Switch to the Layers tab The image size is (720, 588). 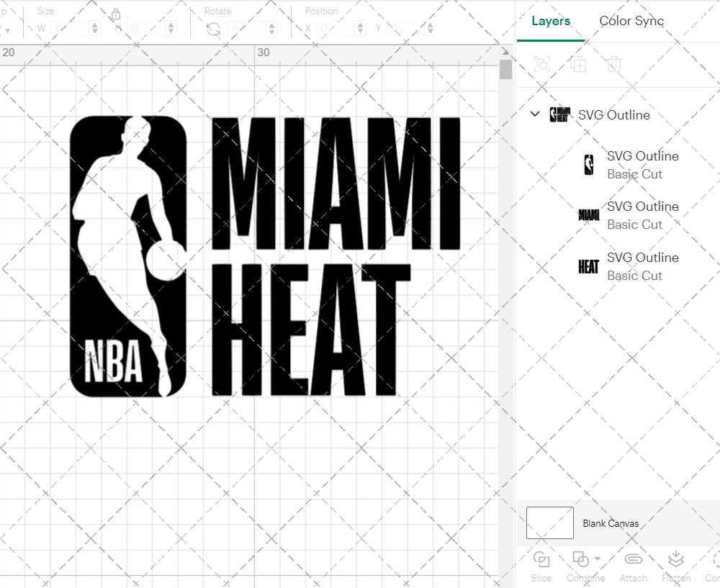pos(551,21)
